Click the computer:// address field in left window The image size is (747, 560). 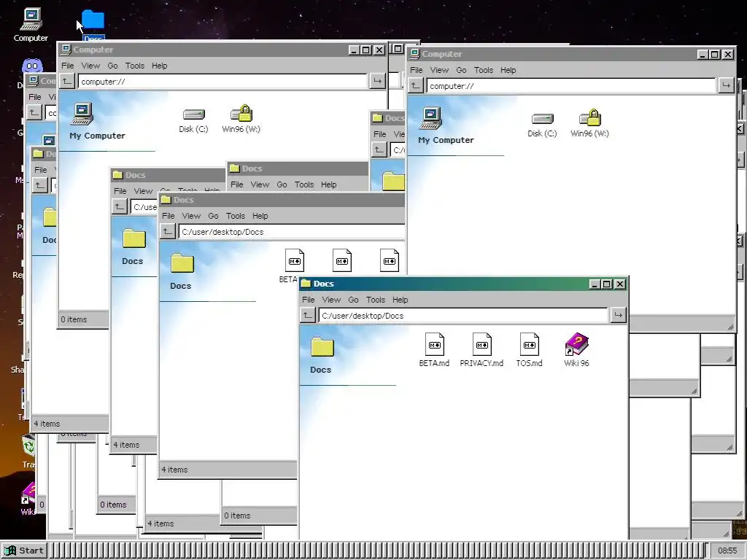222,82
